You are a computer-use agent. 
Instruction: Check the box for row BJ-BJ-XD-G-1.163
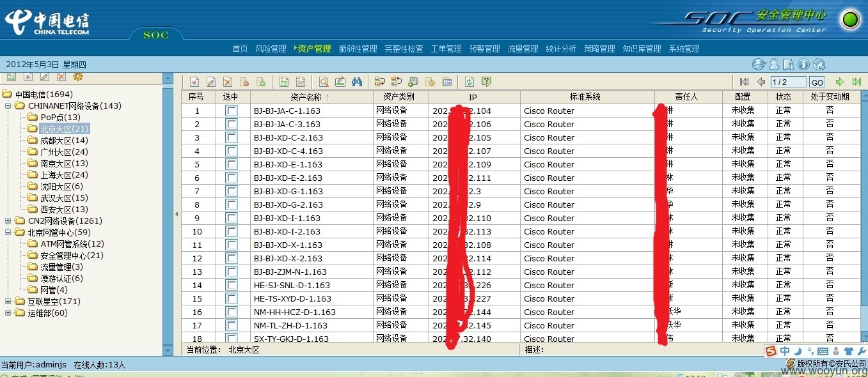tap(232, 191)
